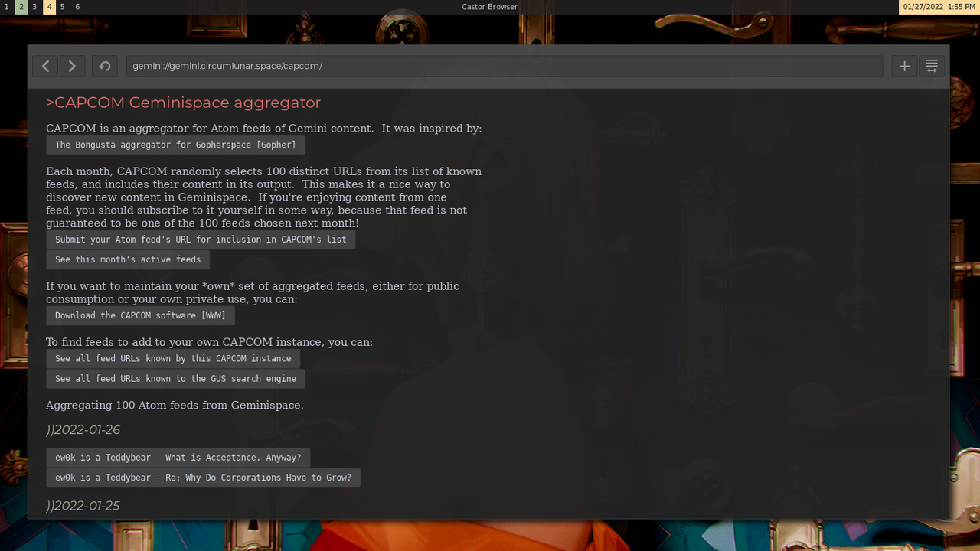Reload the page with the refresh icon
Viewport: 980px width, 551px height.
[x=105, y=66]
